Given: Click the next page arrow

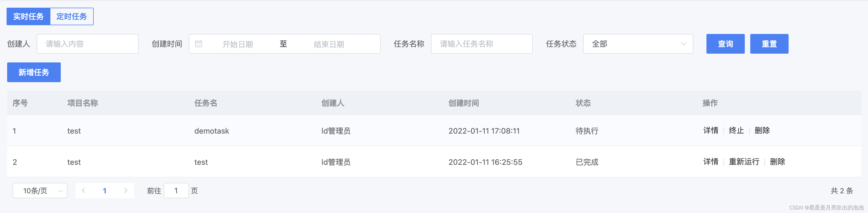Looking at the screenshot, I should click(x=126, y=191).
